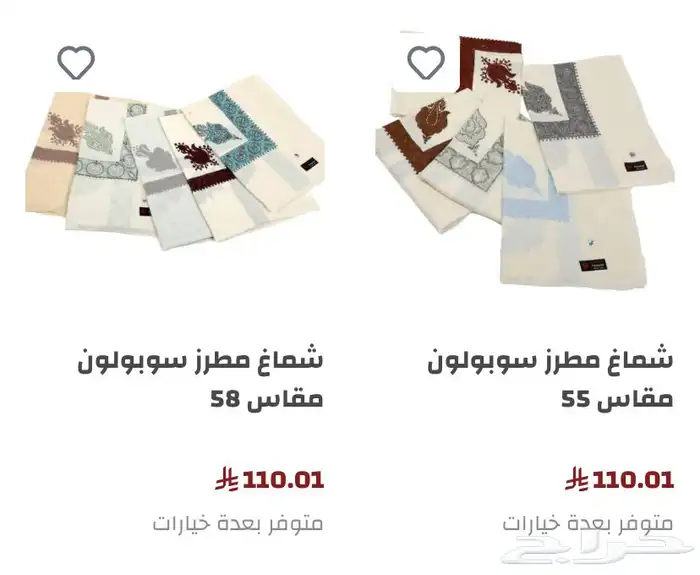
Task: Favorite the size 58 shemagh with heart icon
Action: coord(76,62)
